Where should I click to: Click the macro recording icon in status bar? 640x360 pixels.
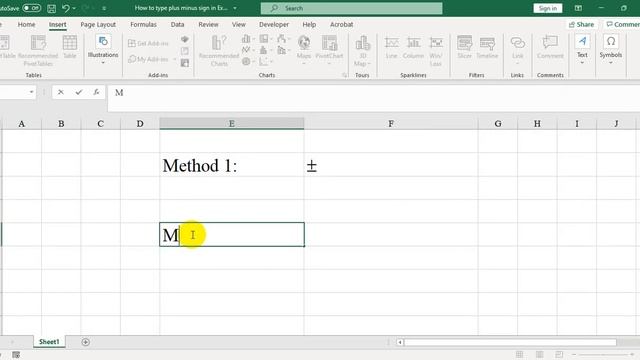click(16, 355)
